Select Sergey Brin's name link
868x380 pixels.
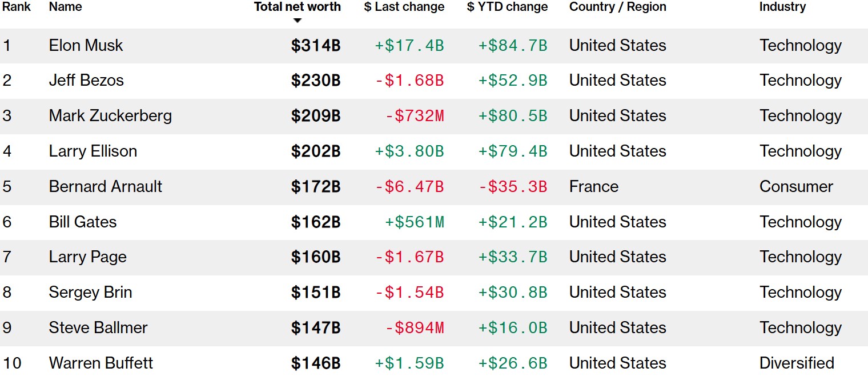(x=90, y=293)
